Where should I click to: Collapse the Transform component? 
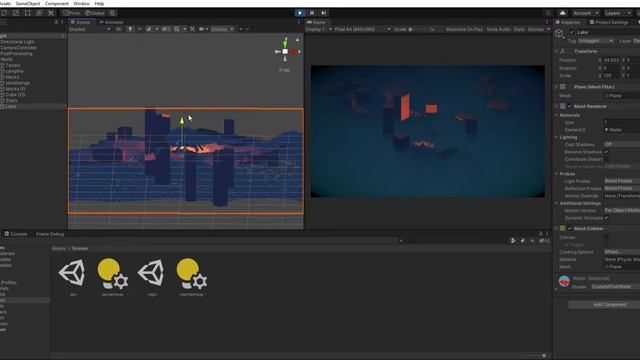[x=557, y=51]
